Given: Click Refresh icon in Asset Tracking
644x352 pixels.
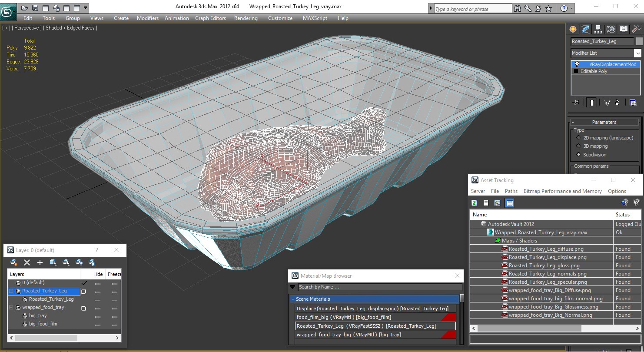Looking at the screenshot, I should pyautogui.click(x=475, y=203).
